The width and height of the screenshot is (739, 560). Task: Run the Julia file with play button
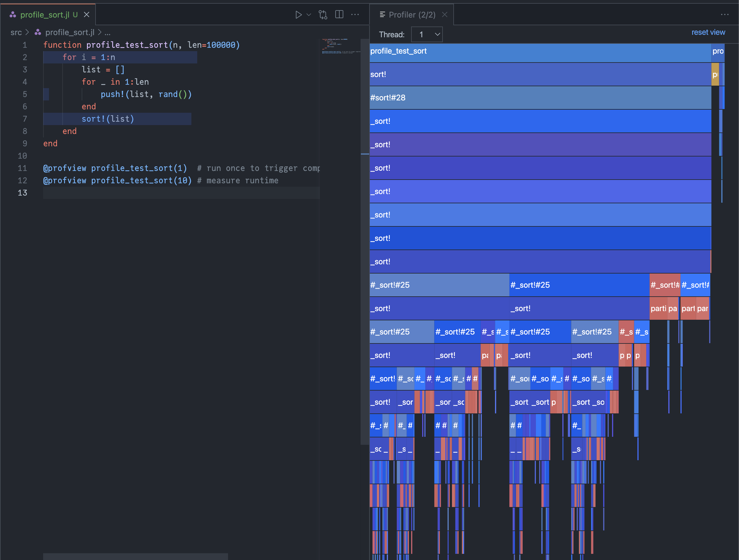[x=298, y=15]
